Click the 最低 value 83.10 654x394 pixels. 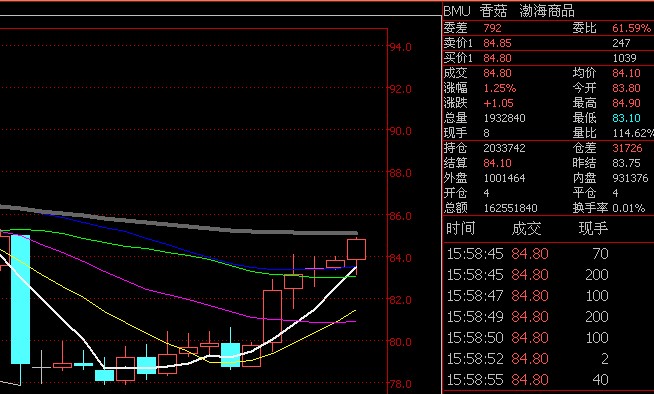pos(626,118)
